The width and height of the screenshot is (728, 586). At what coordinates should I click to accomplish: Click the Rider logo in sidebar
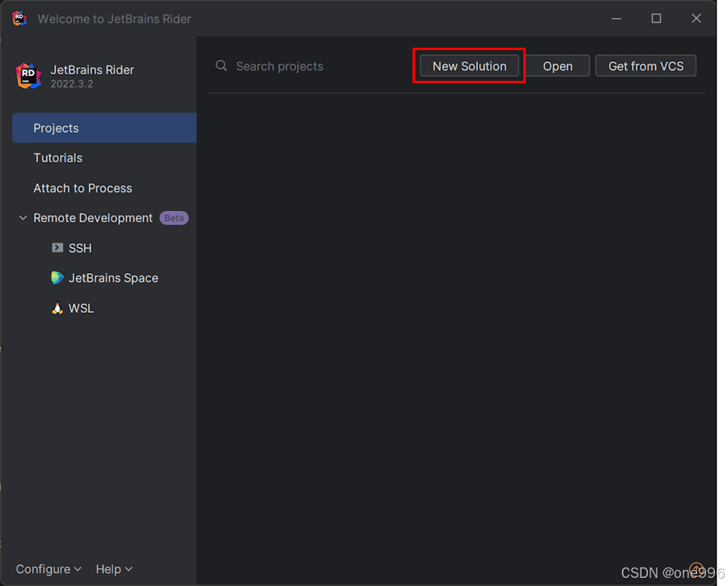click(28, 76)
